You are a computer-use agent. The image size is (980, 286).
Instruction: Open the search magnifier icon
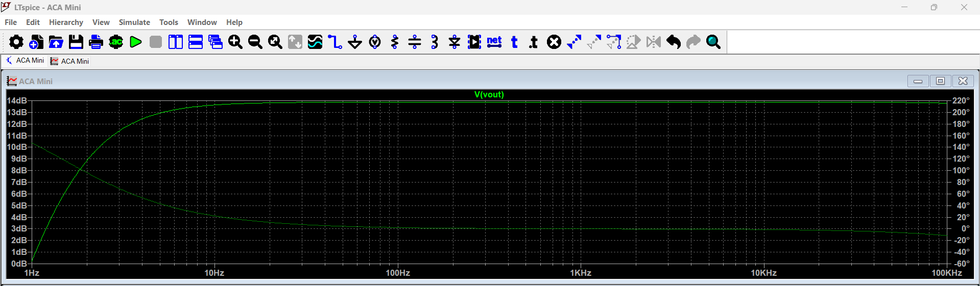point(713,42)
